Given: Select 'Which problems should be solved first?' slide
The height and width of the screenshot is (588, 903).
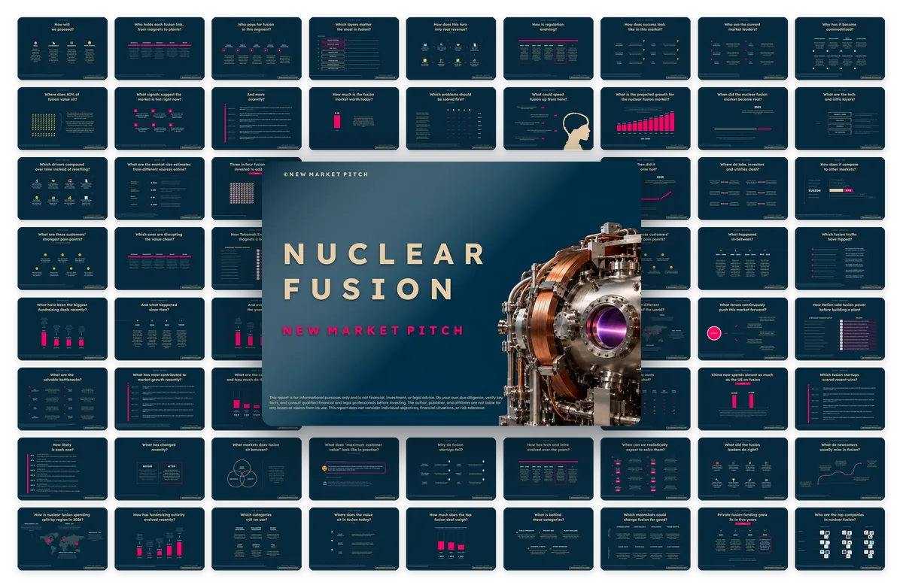Looking at the screenshot, I should [x=451, y=119].
